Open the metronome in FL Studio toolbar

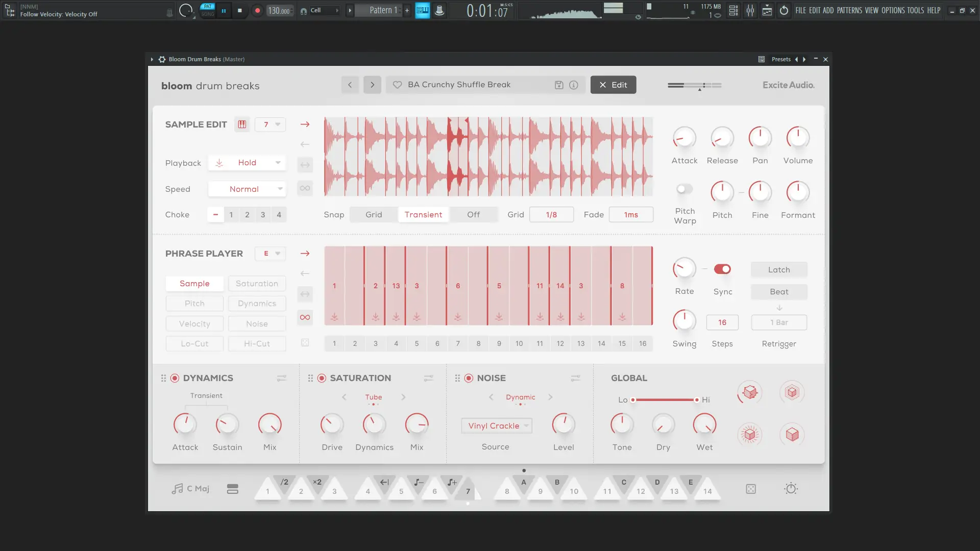point(439,10)
